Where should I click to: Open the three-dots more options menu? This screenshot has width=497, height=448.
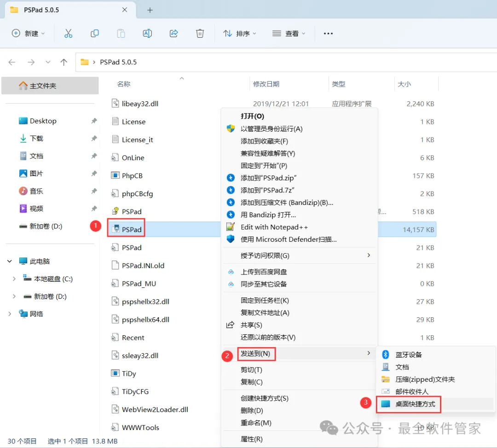[328, 33]
